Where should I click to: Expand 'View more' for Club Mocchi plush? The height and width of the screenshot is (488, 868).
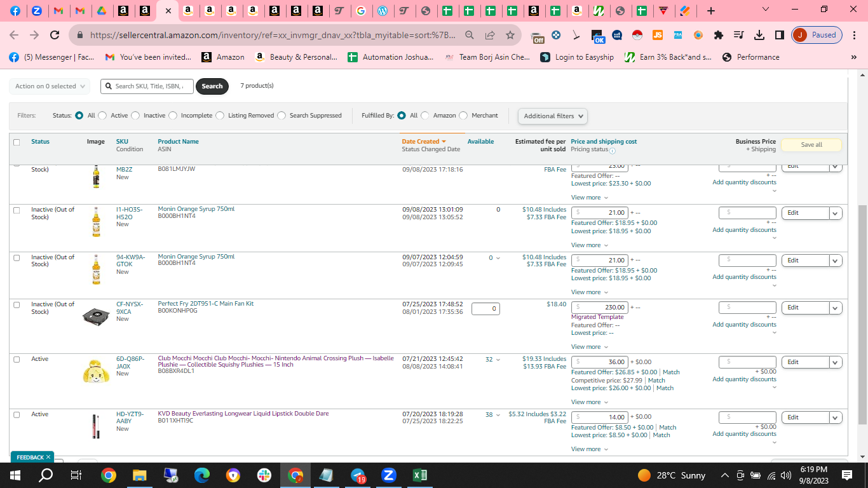coord(590,402)
